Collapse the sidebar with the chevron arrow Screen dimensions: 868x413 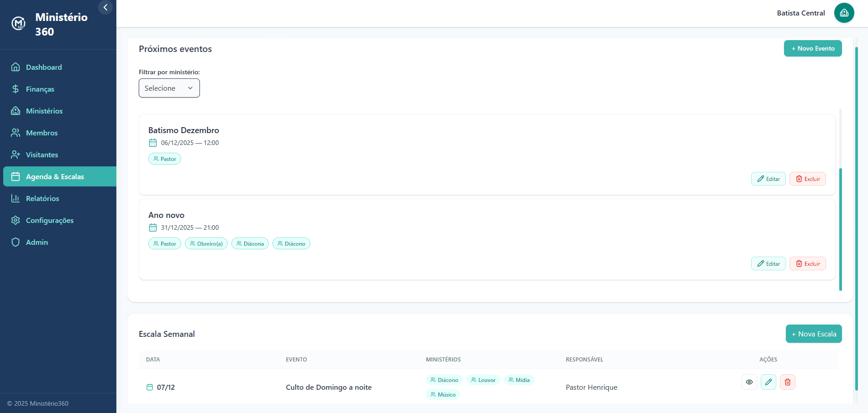pos(105,7)
